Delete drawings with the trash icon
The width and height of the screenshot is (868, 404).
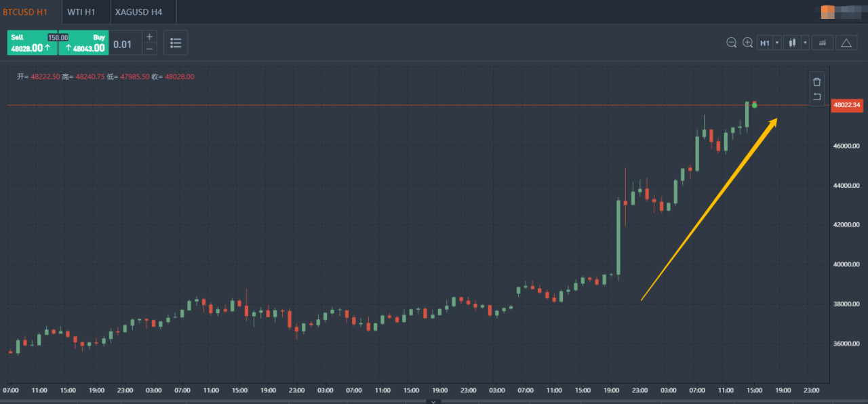(816, 81)
